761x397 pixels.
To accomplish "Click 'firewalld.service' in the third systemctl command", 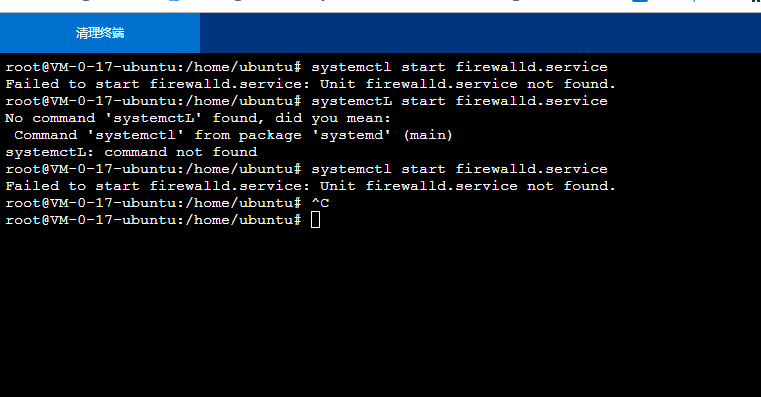I will click(531, 169).
